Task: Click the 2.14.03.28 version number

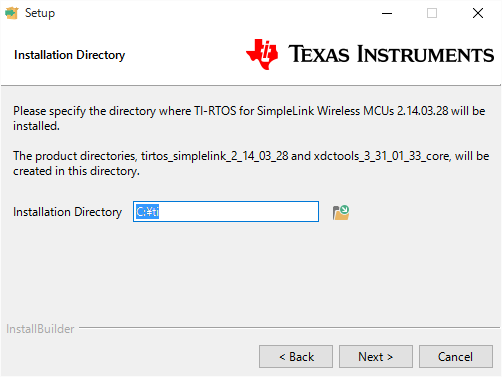Action: (x=422, y=111)
